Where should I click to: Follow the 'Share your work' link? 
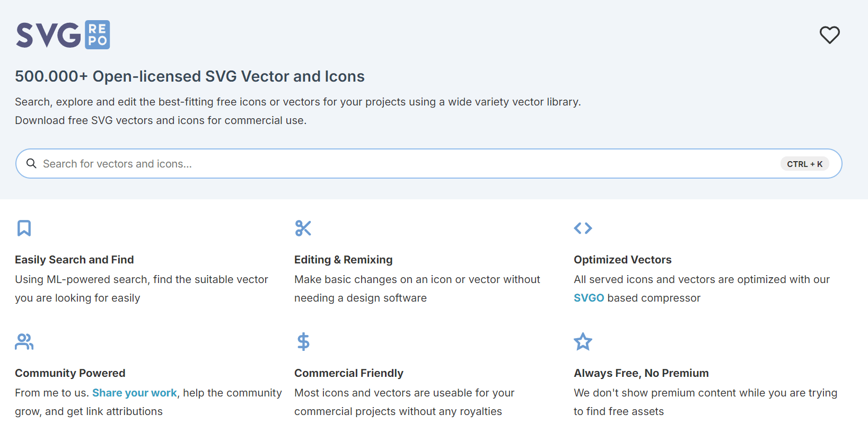pyautogui.click(x=134, y=393)
